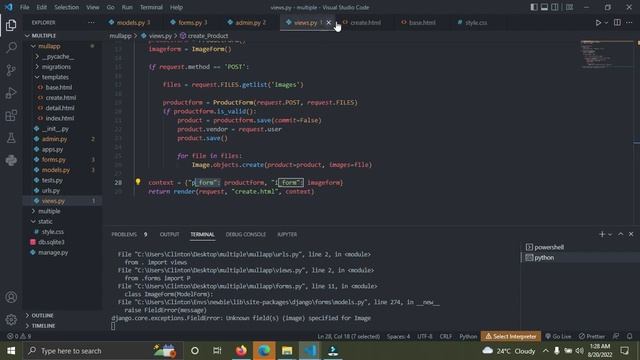
Task: Click Prettier status bar item
Action: tap(591, 336)
